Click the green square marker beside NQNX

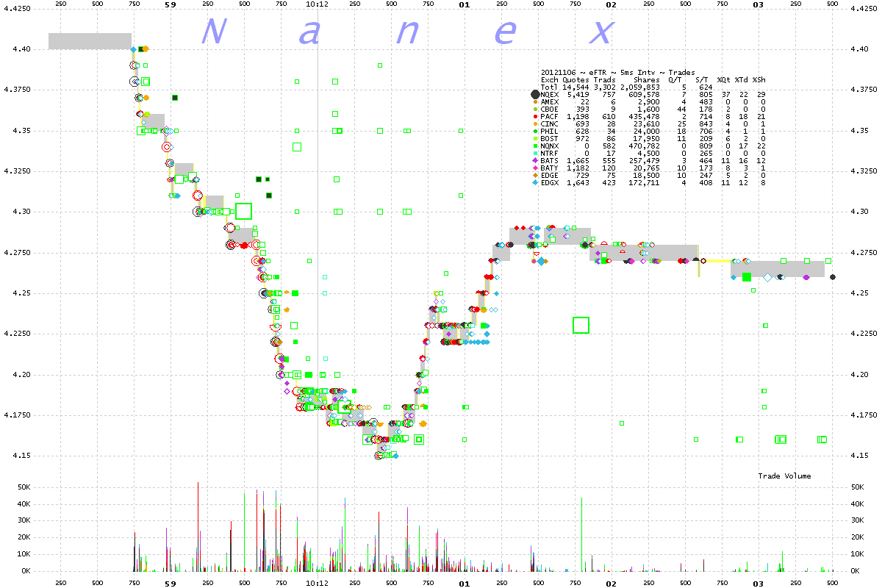535,146
